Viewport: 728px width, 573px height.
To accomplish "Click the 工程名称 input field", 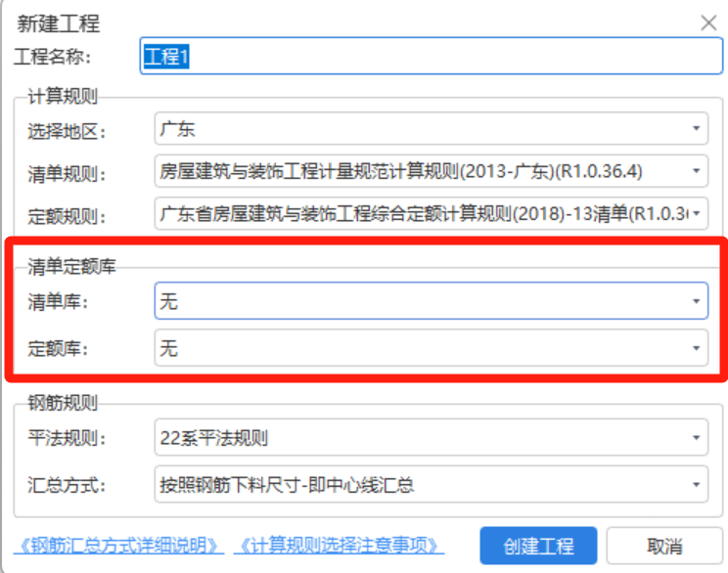I will 431,56.
